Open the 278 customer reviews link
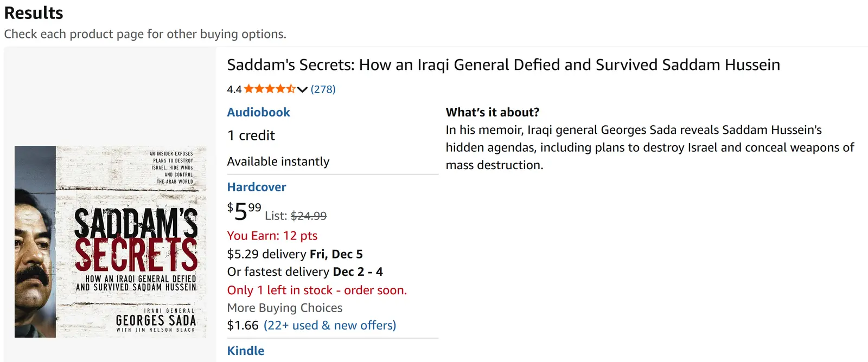This screenshot has height=362, width=868. [x=323, y=89]
